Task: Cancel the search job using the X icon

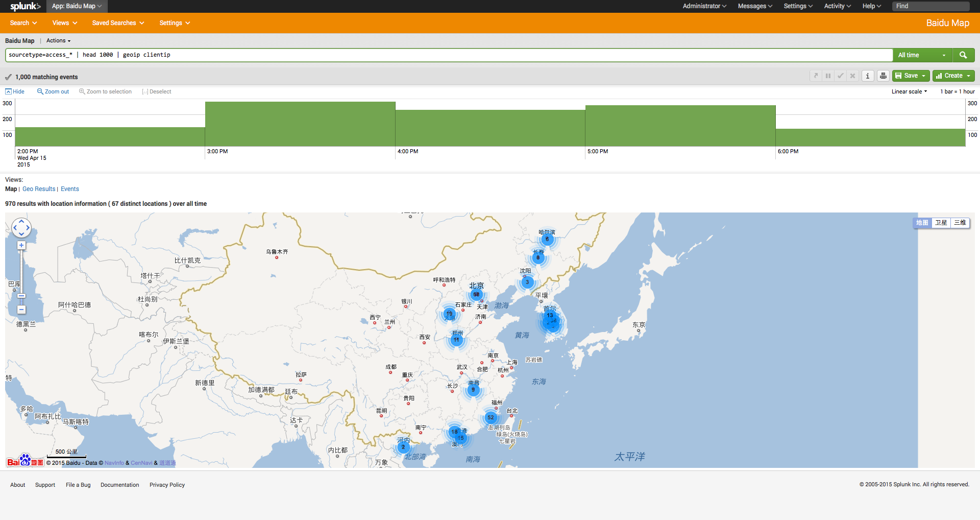Action: click(x=852, y=76)
